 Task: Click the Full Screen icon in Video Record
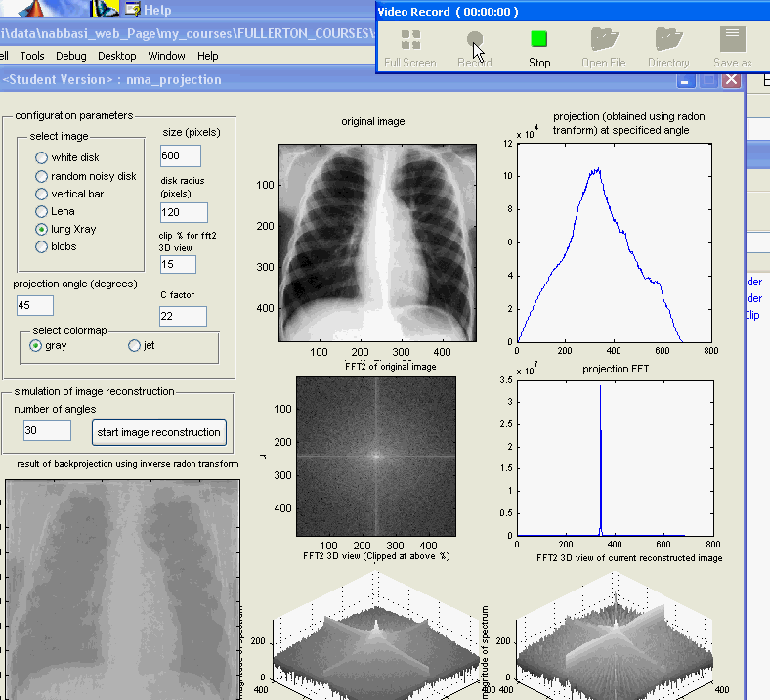(x=410, y=40)
